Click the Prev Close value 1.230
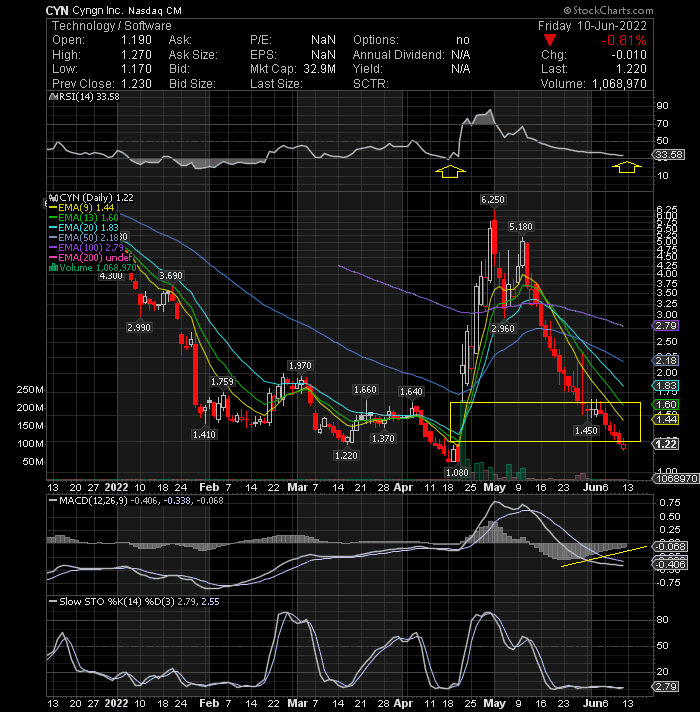The image size is (700, 712). tap(136, 84)
